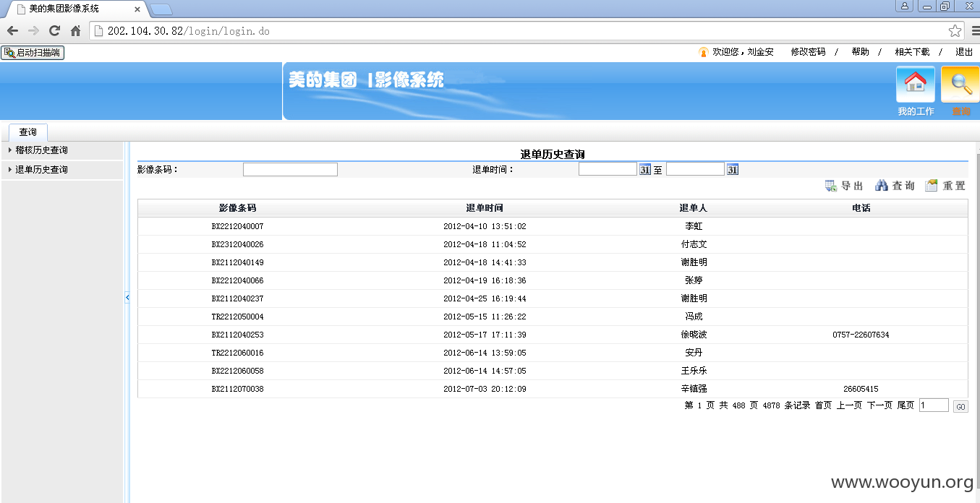This screenshot has width=980, height=503.
Task: Select row BX2112040149
Action: point(553,262)
